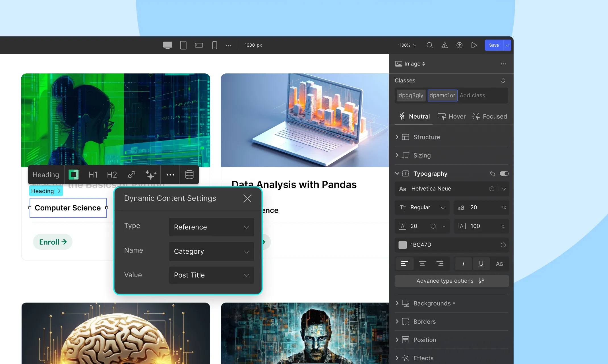Open the accessibility checker icon
The image size is (608, 364).
coord(459,45)
